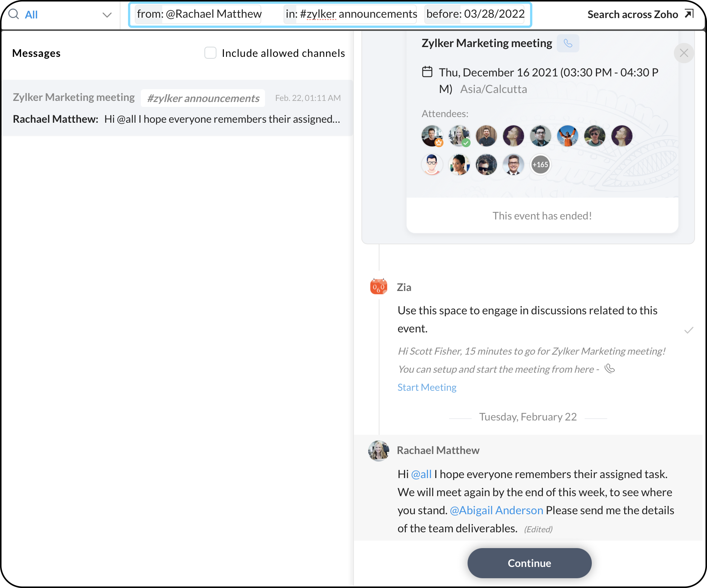Click the in: #zylker announcements search filter
The height and width of the screenshot is (588, 707).
tap(351, 14)
